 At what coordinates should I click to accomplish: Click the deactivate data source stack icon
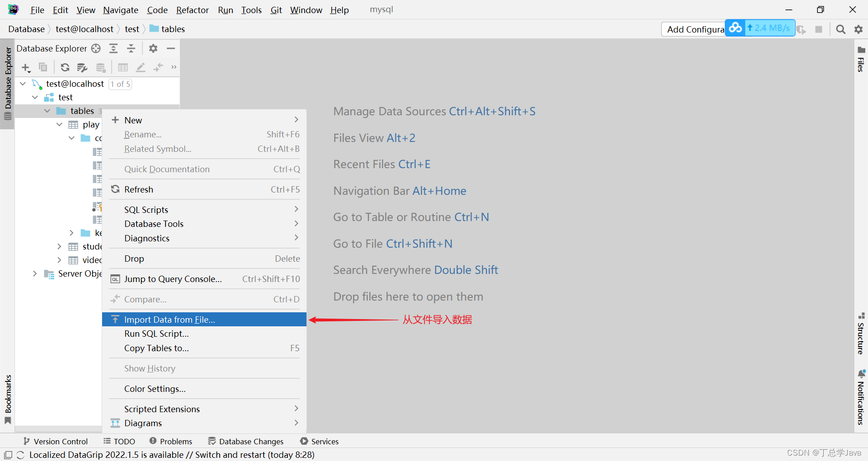point(100,67)
